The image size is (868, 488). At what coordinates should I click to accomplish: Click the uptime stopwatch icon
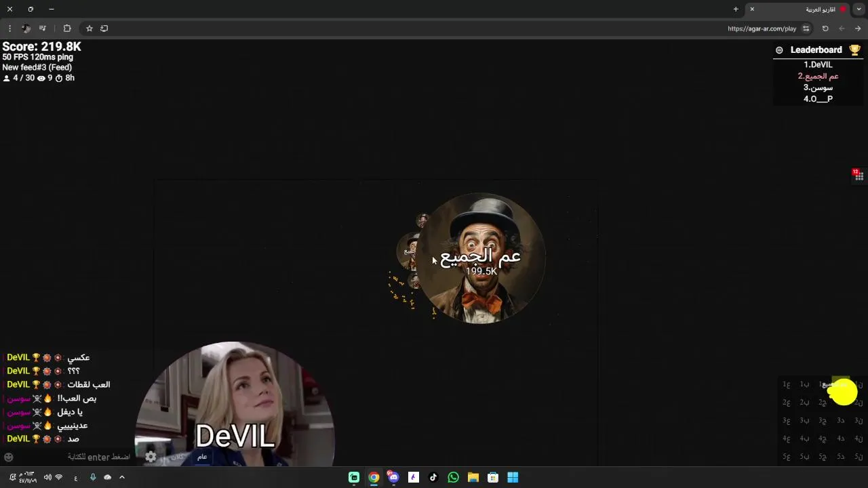point(59,79)
